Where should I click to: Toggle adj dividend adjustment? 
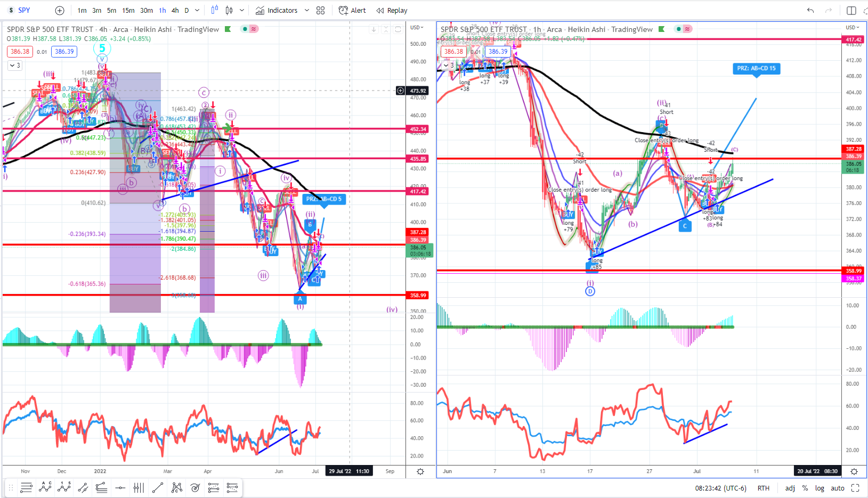click(790, 488)
